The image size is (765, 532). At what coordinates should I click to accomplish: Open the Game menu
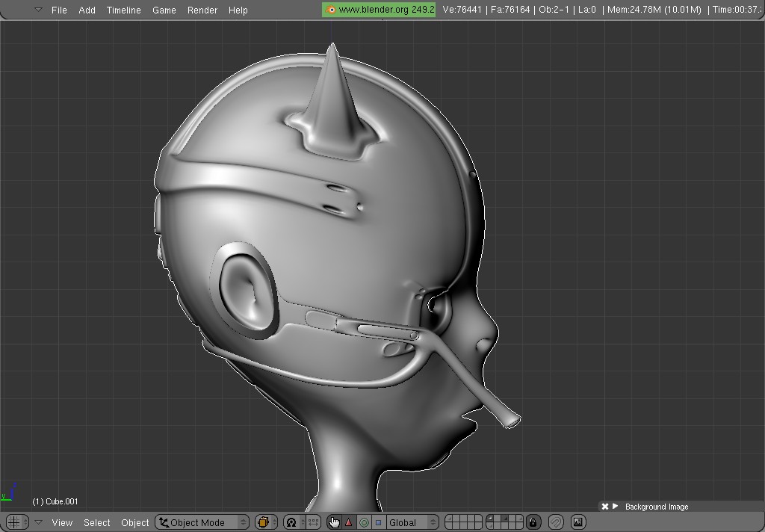164,10
